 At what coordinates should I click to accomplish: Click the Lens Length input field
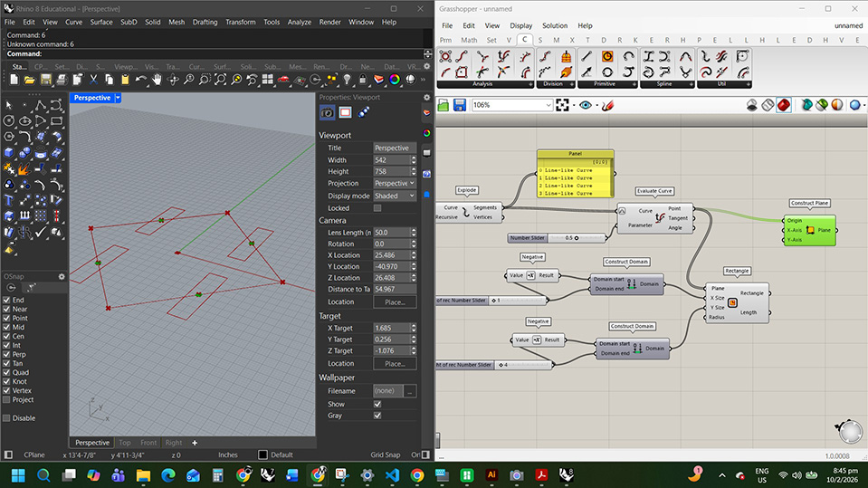pyautogui.click(x=391, y=233)
